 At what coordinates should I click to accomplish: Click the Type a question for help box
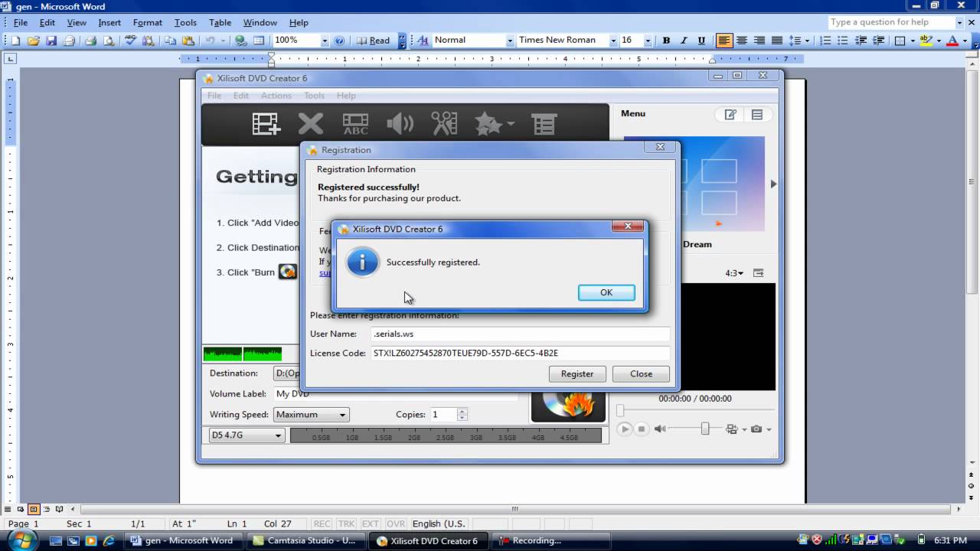(890, 22)
